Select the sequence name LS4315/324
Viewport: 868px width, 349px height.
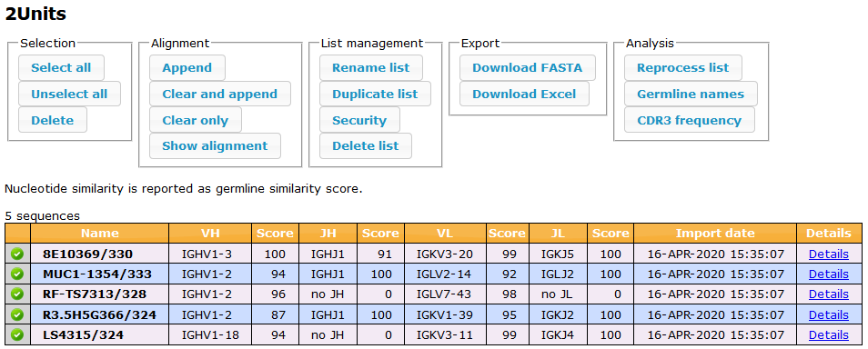point(83,335)
